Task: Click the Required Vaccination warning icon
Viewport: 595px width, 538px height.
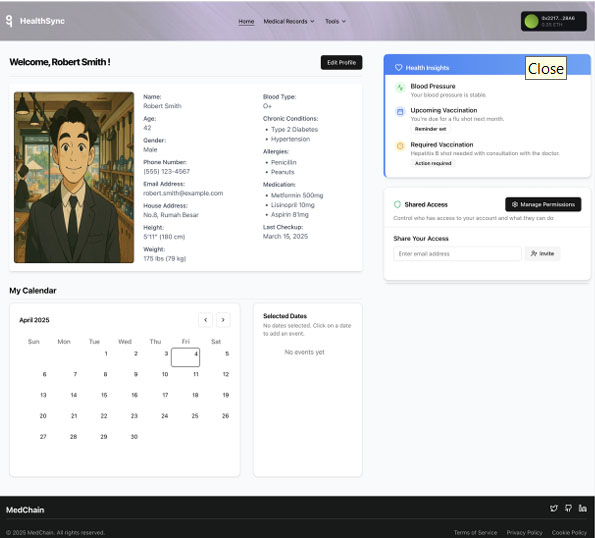Action: pyautogui.click(x=400, y=146)
